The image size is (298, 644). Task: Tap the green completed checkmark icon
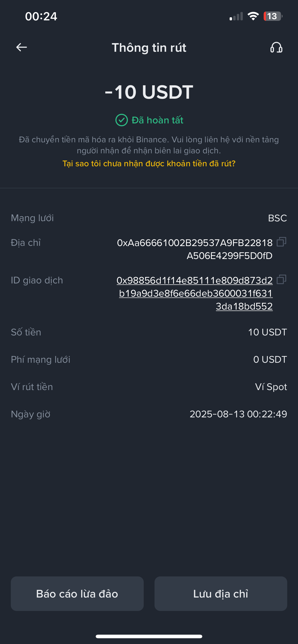pos(121,120)
